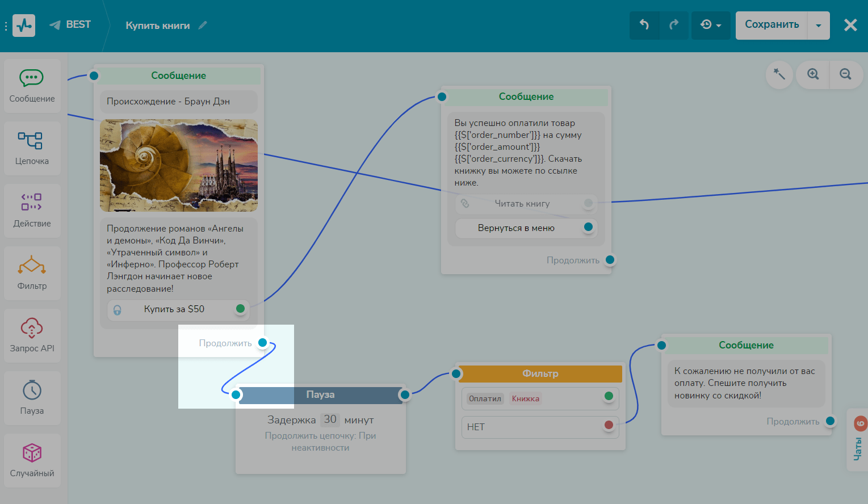Image resolution: width=868 pixels, height=504 pixels.
Task: Zoom in on the canvas
Action: [x=813, y=74]
